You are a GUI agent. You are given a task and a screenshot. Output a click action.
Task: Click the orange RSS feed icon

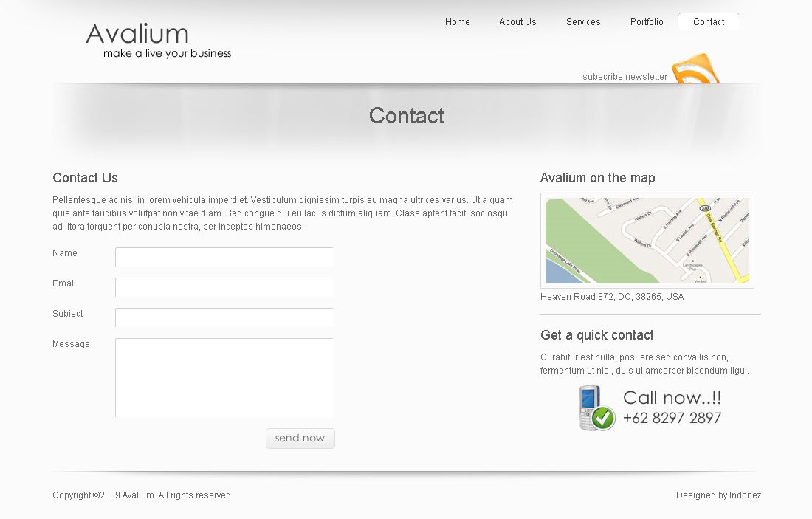coord(695,69)
